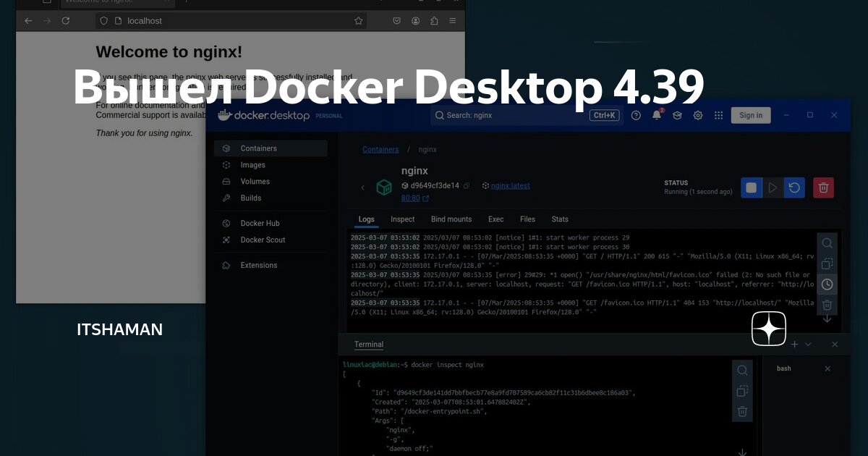Stop the running nginx container
The height and width of the screenshot is (456, 868).
751,187
